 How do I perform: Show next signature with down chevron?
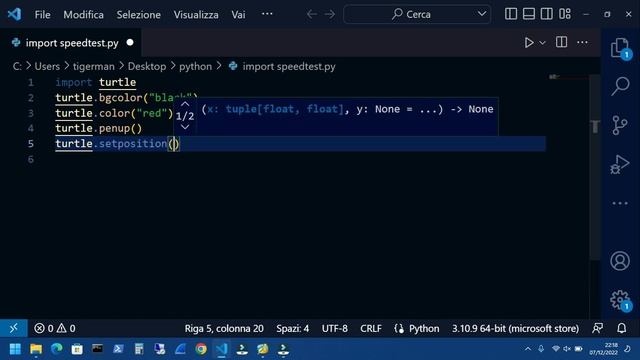(x=185, y=127)
